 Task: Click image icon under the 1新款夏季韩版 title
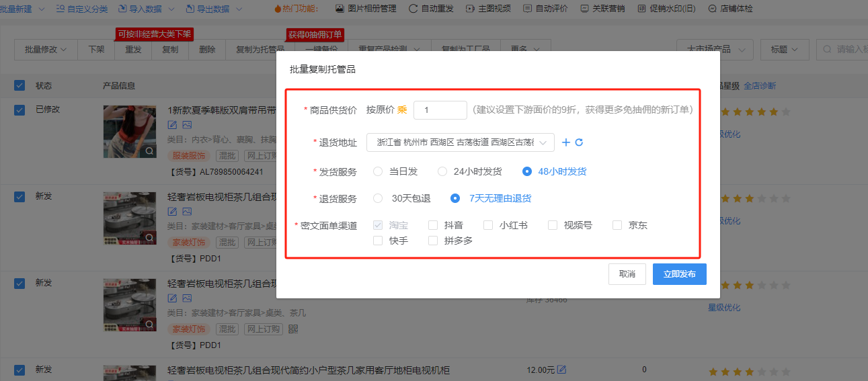click(187, 125)
